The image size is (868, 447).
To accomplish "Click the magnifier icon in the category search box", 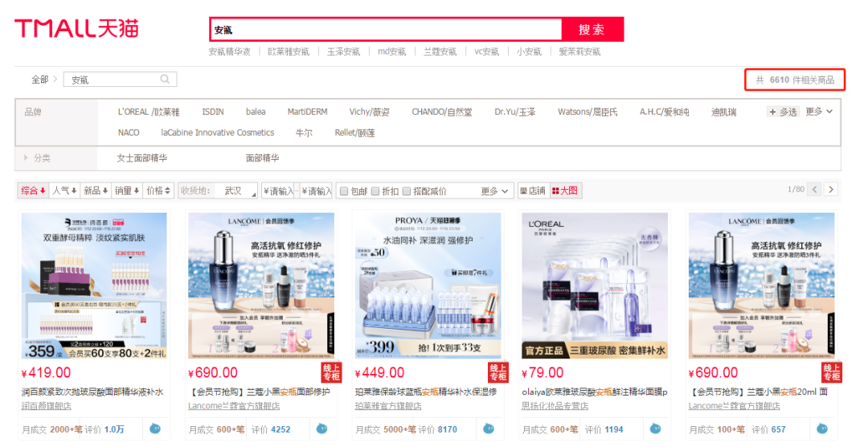I will (x=165, y=80).
